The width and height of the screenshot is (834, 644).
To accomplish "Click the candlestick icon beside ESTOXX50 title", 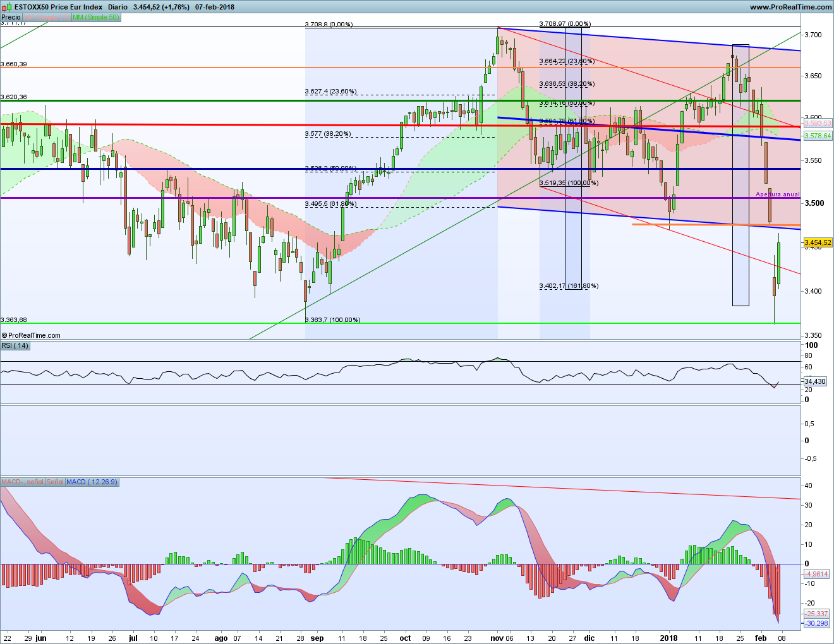I will (7, 7).
